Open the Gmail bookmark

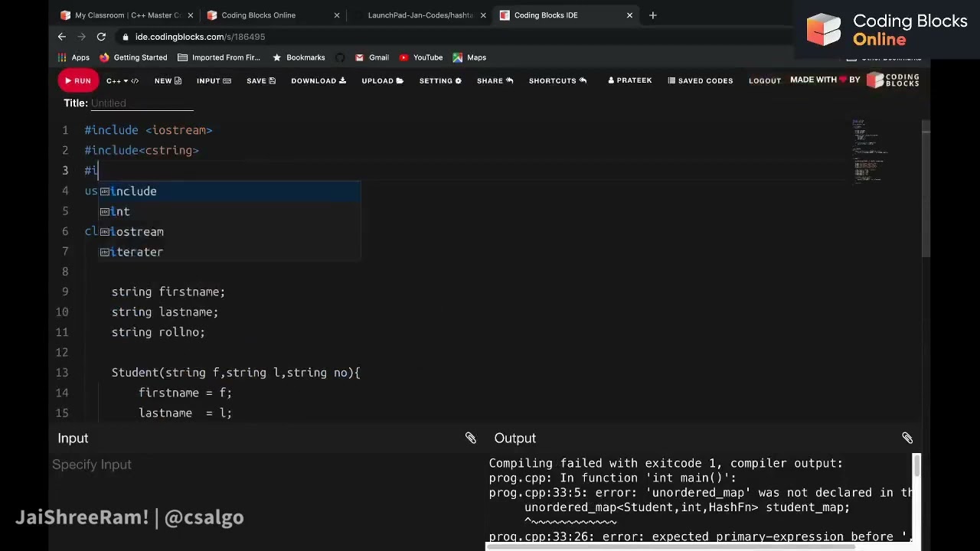point(371,57)
